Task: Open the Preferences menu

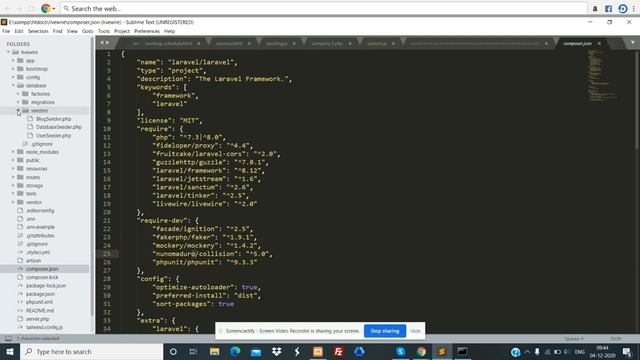Action: [147, 31]
